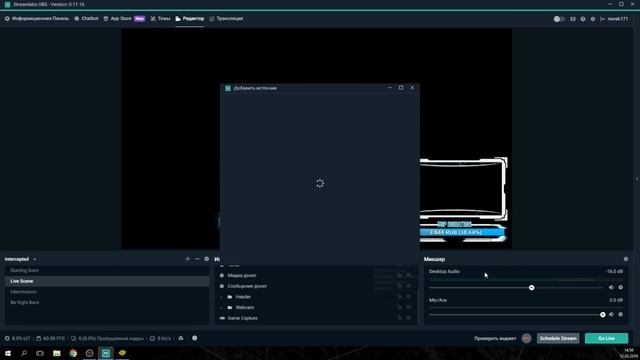Select the Starting Soon scene

(x=107, y=271)
